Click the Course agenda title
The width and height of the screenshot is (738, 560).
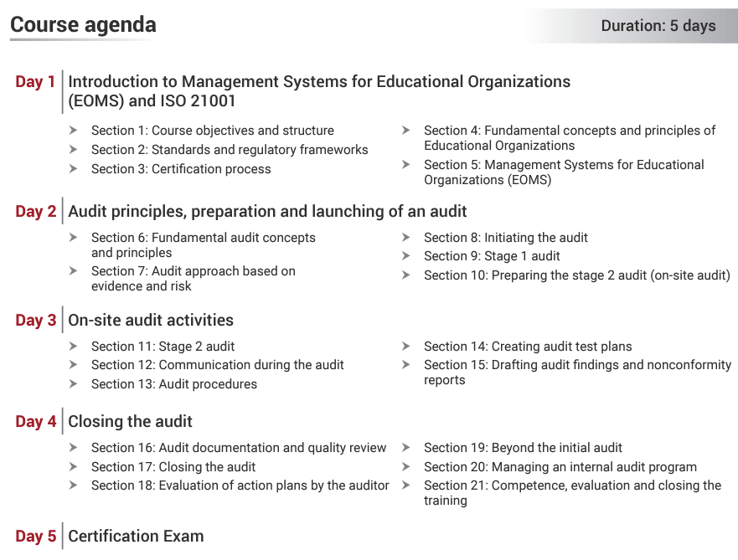pos(83,25)
